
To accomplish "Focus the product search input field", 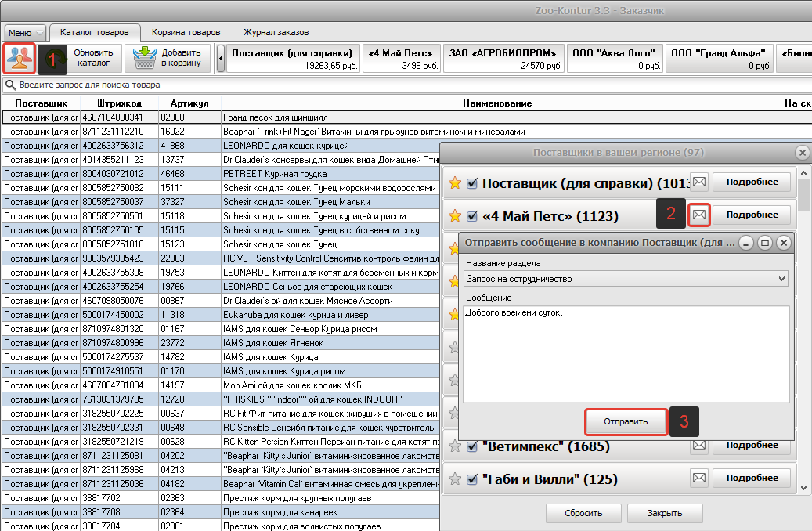I will tap(409, 85).
